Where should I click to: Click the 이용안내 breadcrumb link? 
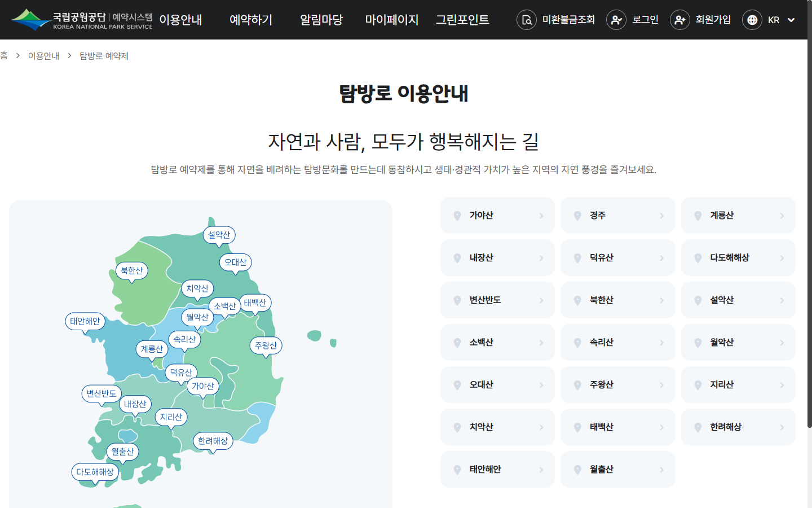click(x=43, y=56)
